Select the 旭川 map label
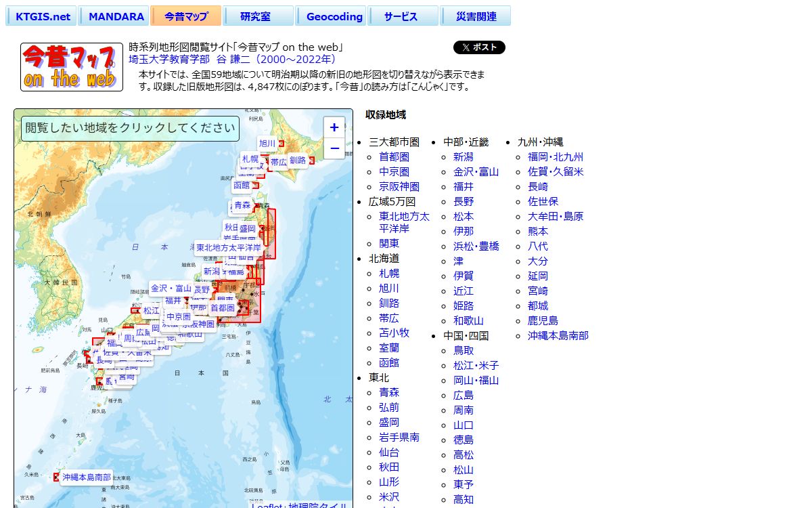The width and height of the screenshot is (812, 508). click(x=267, y=143)
